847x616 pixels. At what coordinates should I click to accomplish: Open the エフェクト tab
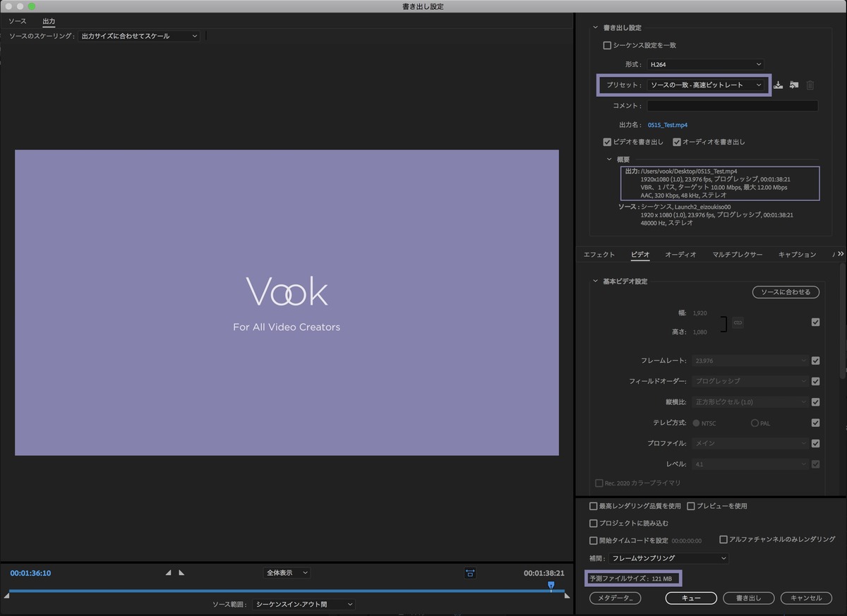tap(599, 255)
